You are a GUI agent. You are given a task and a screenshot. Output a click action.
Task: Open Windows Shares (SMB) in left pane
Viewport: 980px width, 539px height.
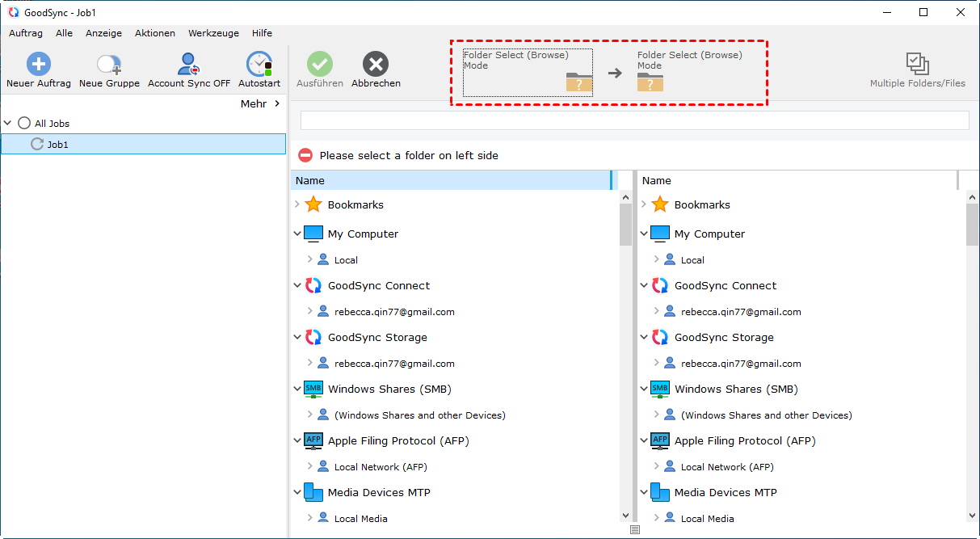[x=389, y=390]
